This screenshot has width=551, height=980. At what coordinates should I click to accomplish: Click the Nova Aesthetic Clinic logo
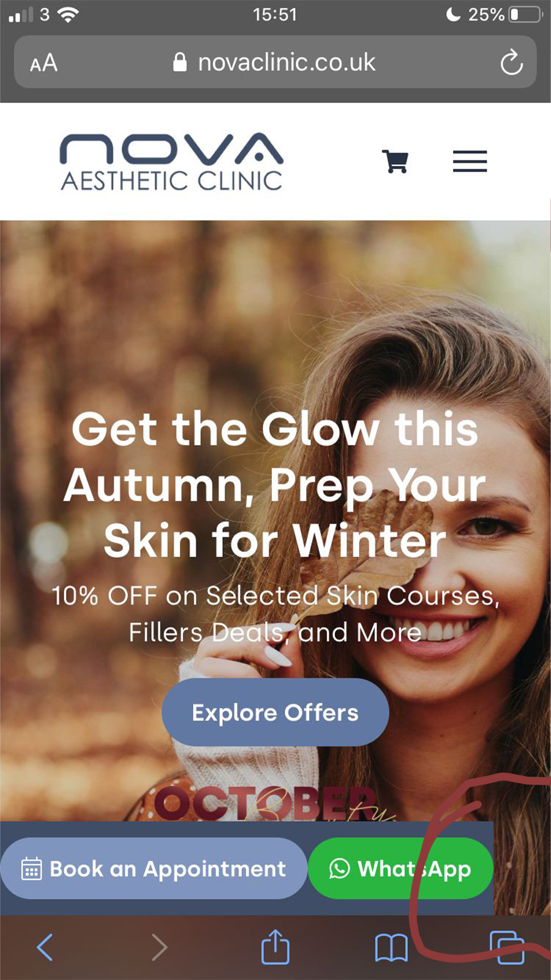coord(171,162)
